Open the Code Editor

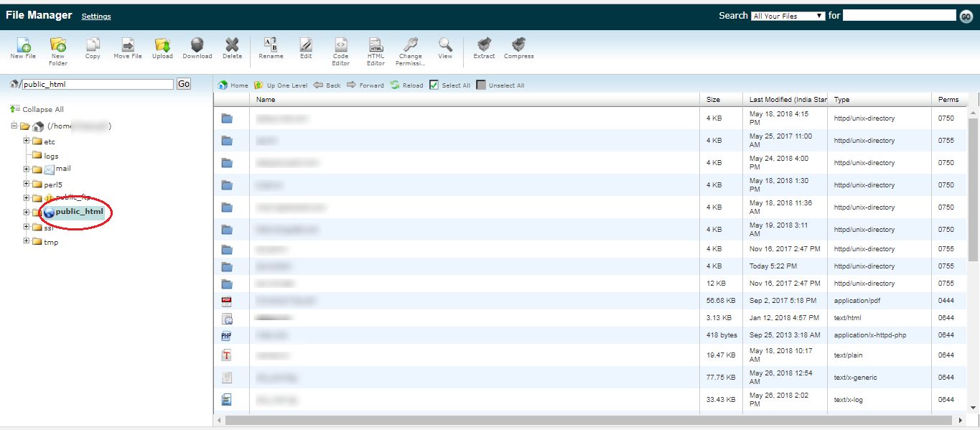pyautogui.click(x=341, y=51)
